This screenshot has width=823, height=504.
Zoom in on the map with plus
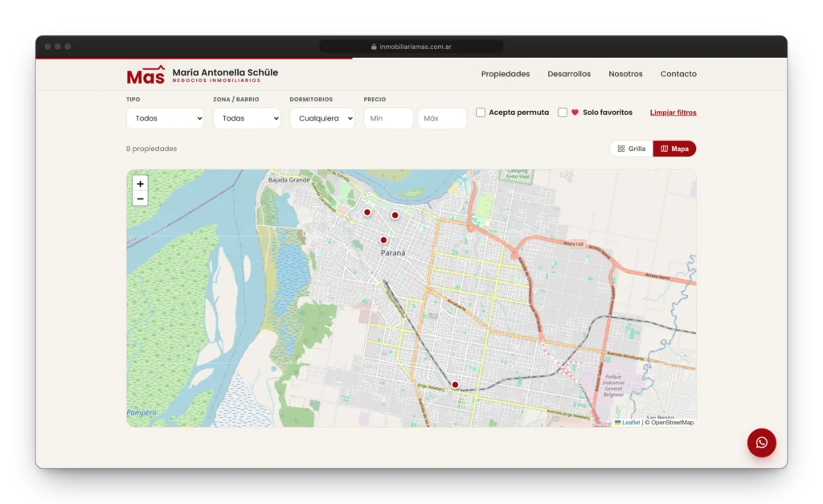point(140,184)
